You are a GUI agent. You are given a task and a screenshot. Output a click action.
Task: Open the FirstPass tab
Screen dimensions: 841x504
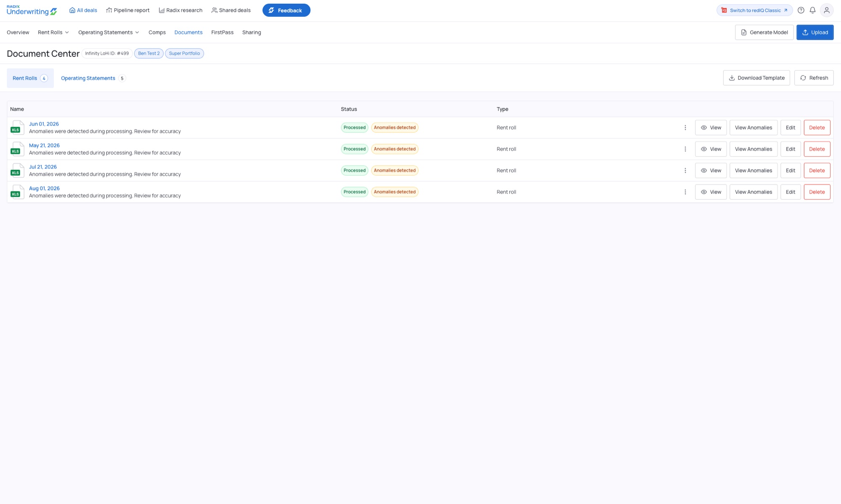(222, 32)
